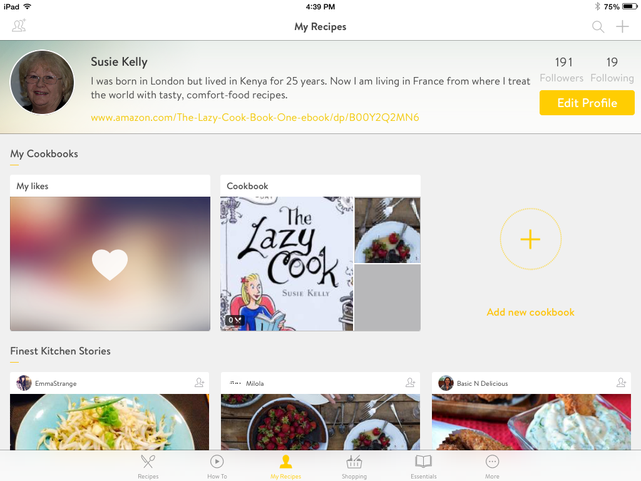Screen dimensions: 641x481
Task: Open The Lazy Cook cookbook cover
Action: pyautogui.click(x=287, y=264)
